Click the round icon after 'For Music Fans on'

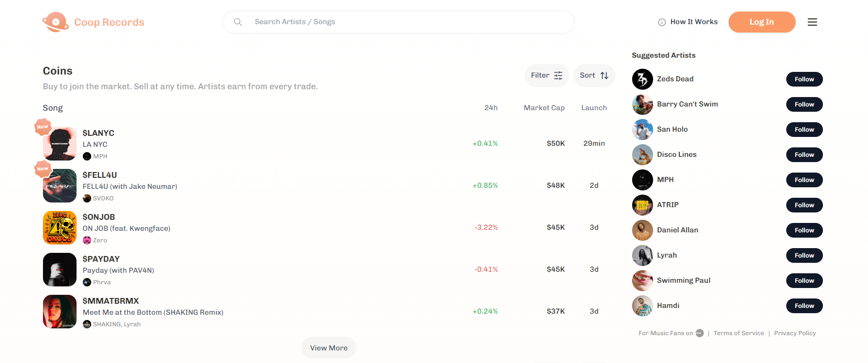[x=699, y=333]
